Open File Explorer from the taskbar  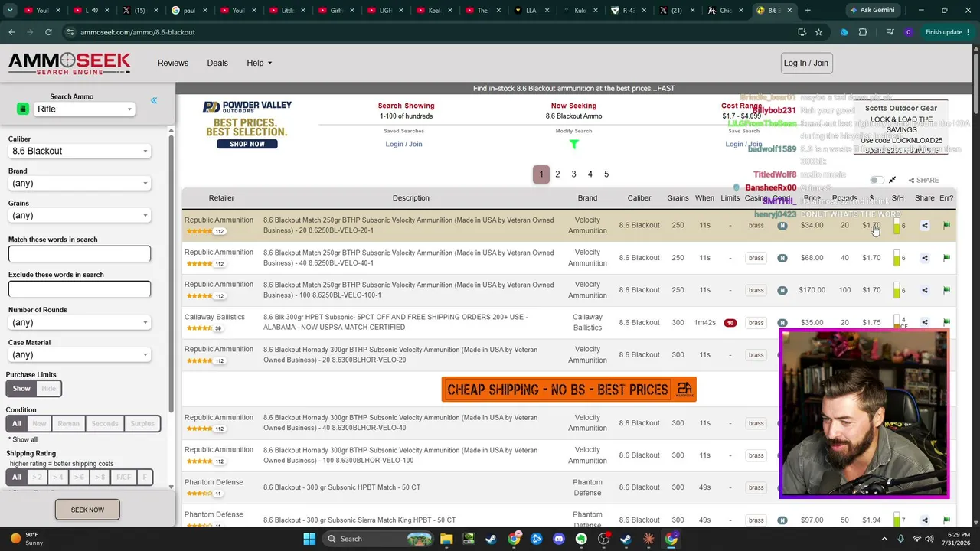pos(446,539)
